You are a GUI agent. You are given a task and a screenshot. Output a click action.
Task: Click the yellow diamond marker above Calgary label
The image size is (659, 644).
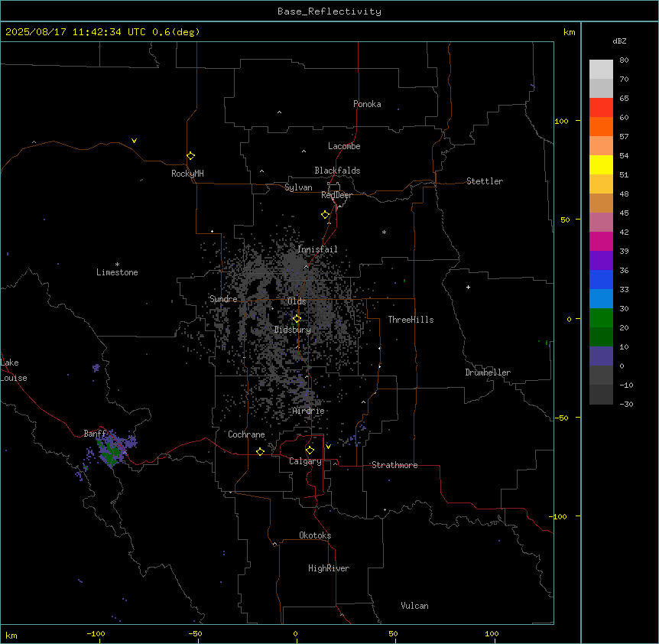310,450
